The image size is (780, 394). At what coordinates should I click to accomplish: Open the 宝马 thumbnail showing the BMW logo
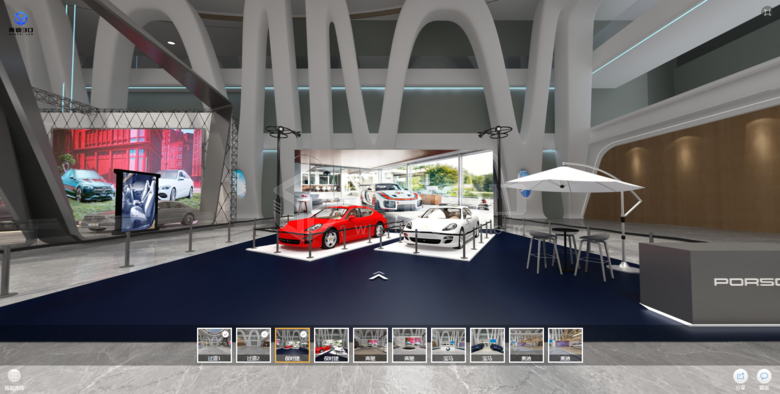448,345
